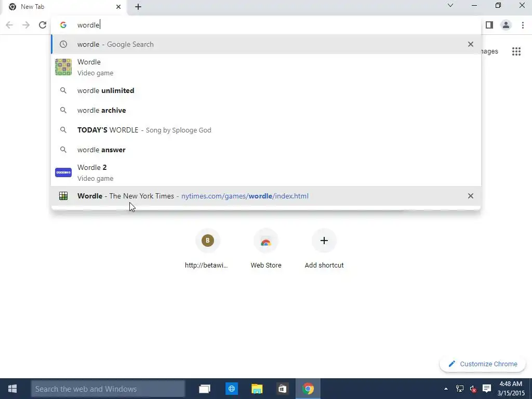Open the betawi shortcut tile
The image size is (532, 399).
[207, 249]
